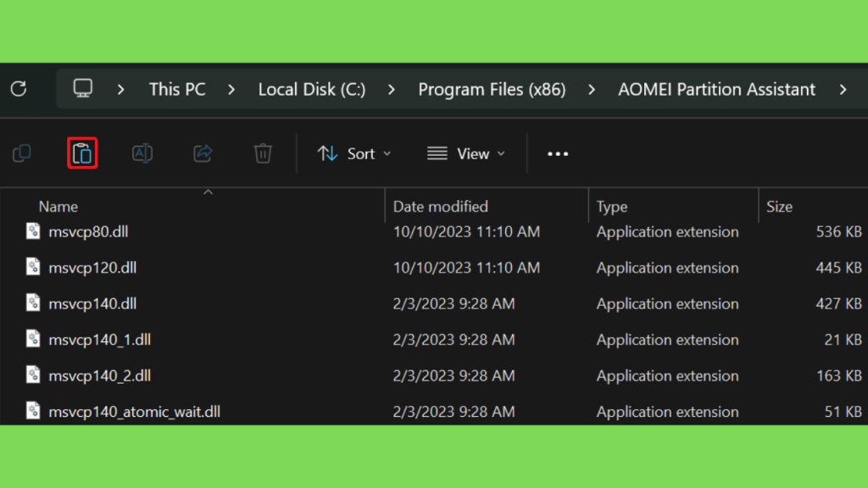
Task: Select the file msvcp140_atomic_wait.dll
Action: [x=135, y=411]
